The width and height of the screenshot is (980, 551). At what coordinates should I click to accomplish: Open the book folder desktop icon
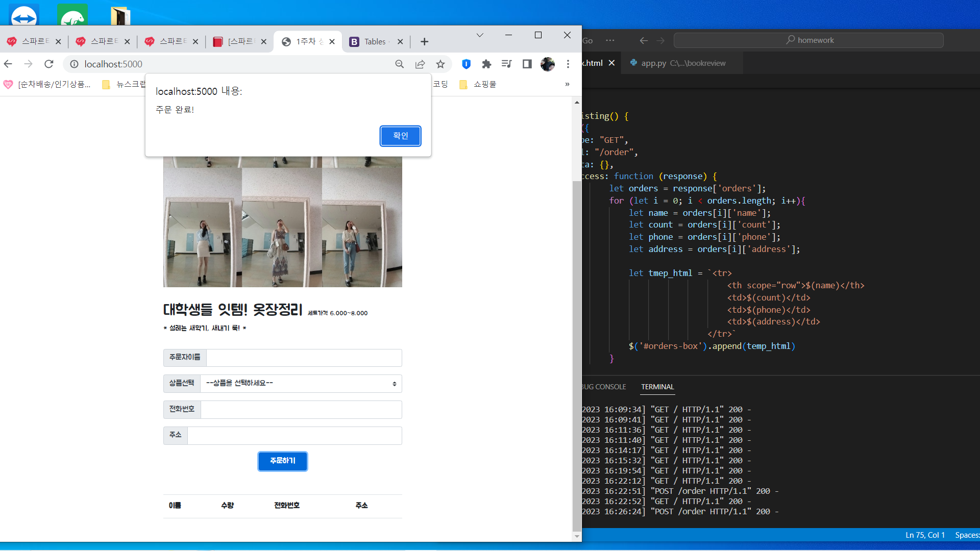(120, 15)
